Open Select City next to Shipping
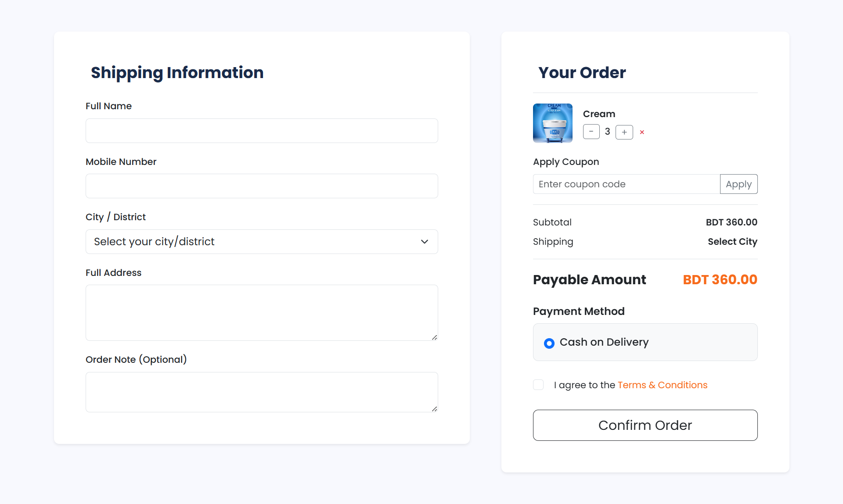Screen dimensions: 843x504 pos(732,241)
